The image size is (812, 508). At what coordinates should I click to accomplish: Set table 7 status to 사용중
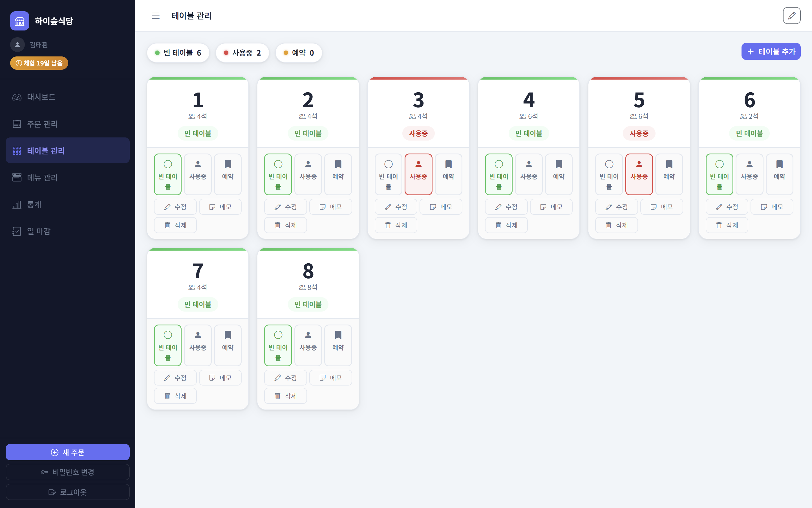click(x=198, y=345)
